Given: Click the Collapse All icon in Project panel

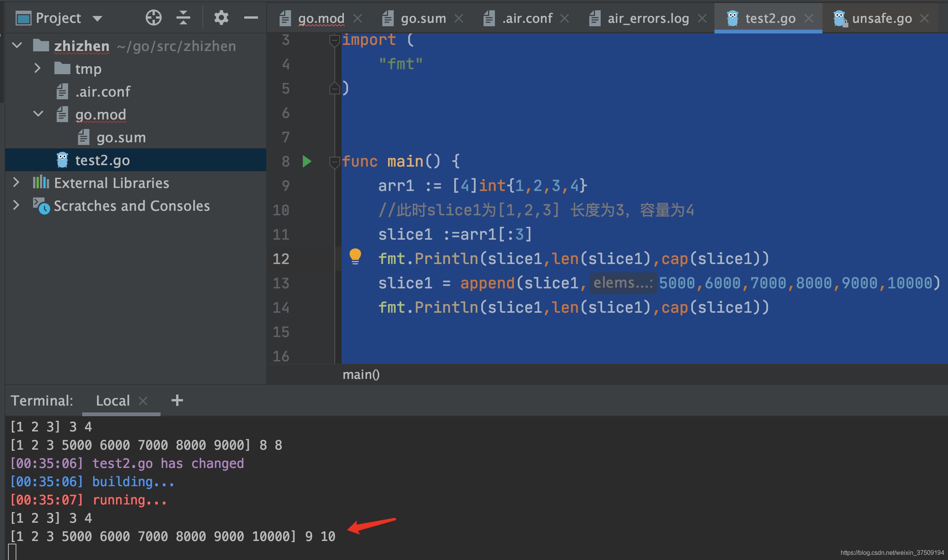Looking at the screenshot, I should 183,17.
